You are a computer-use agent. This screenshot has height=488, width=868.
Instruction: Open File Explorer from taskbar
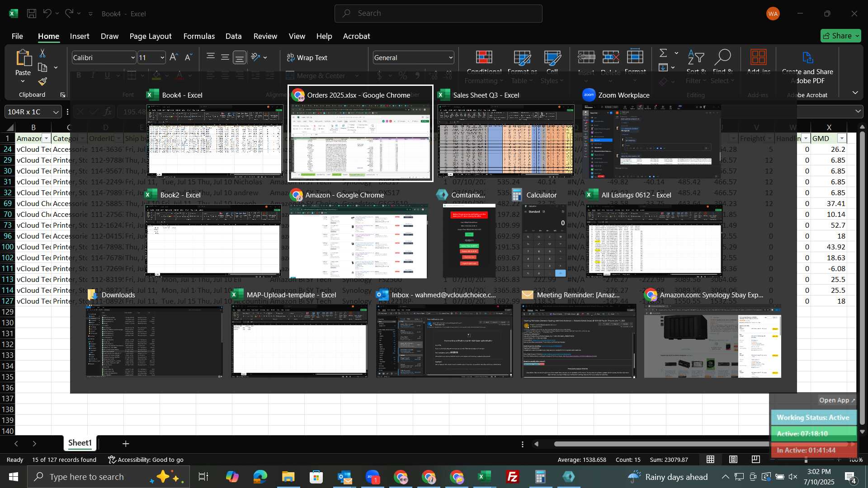coord(288,477)
